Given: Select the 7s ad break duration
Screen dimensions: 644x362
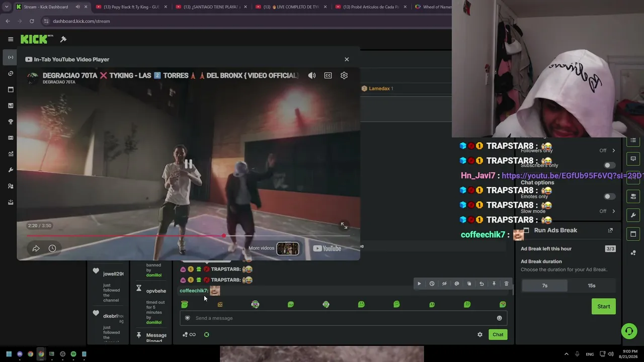Looking at the screenshot, I should pyautogui.click(x=545, y=286).
